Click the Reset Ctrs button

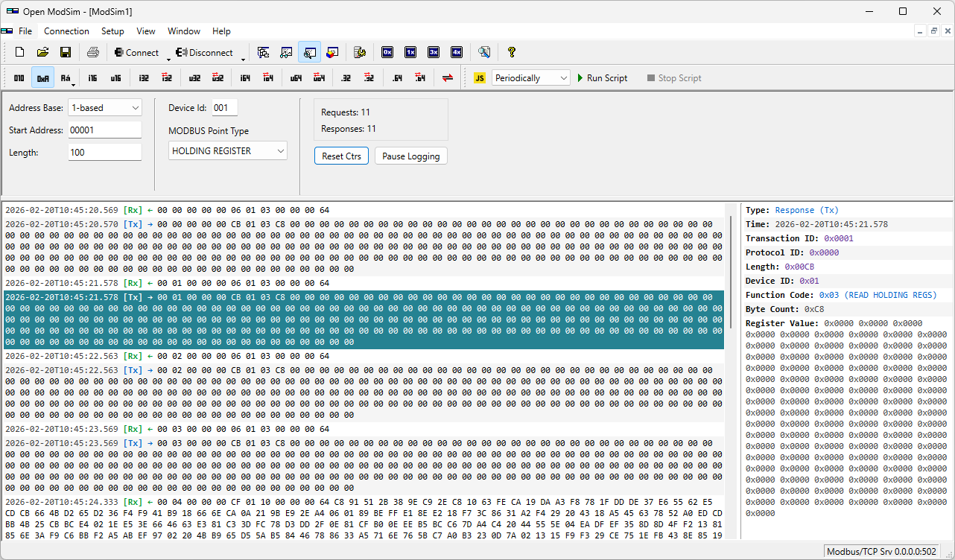click(x=341, y=156)
